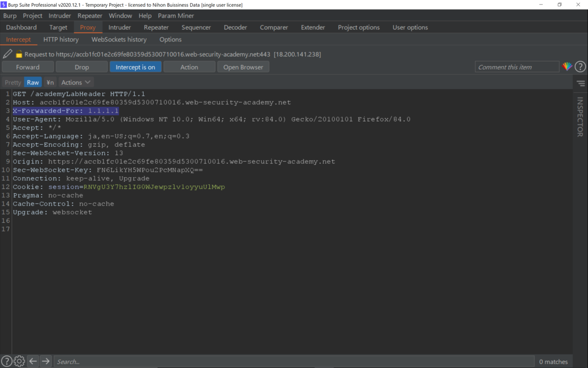The height and width of the screenshot is (368, 588).
Task: Open the help icon next to the comment field
Action: [x=580, y=67]
